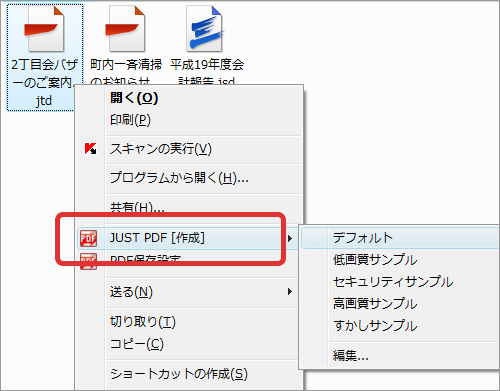
Task: Choose 開く(O) from the context menu
Action: point(134,98)
